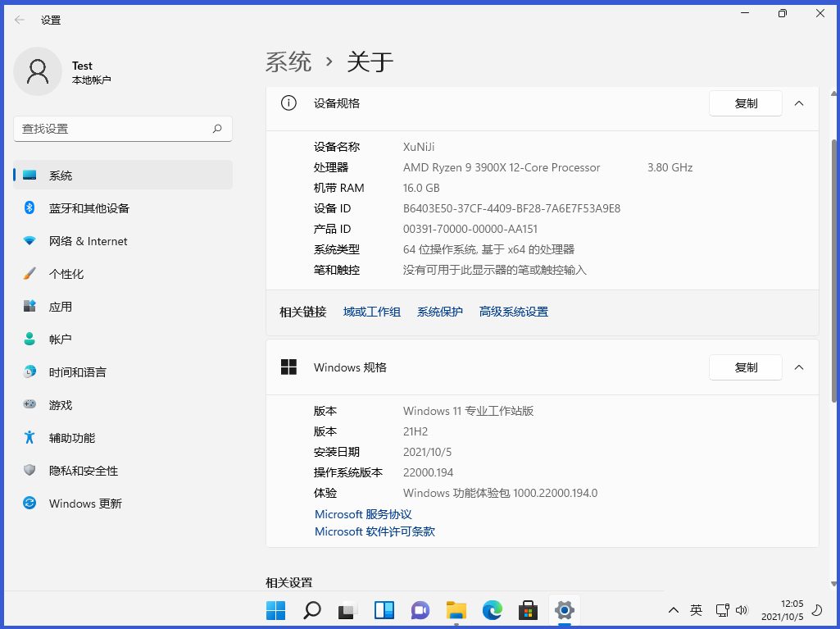This screenshot has height=629, width=840.
Task: Click the 个性化 paintbrush icon
Action: pos(30,274)
